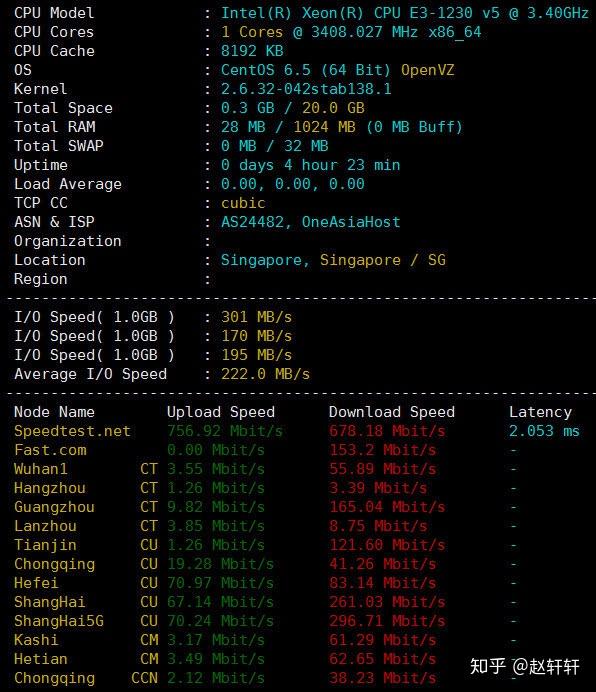Click the CentOS 6.5 OS value
The height and width of the screenshot is (692, 596).
[306, 70]
